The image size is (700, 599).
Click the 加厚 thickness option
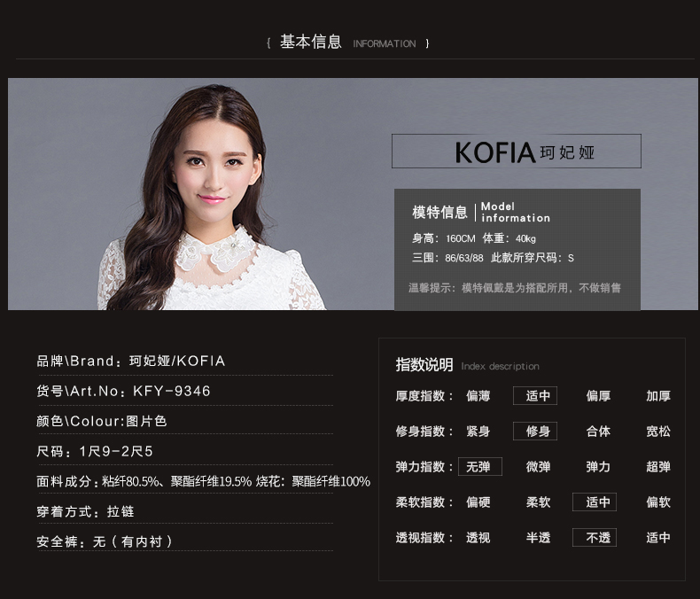pos(658,395)
